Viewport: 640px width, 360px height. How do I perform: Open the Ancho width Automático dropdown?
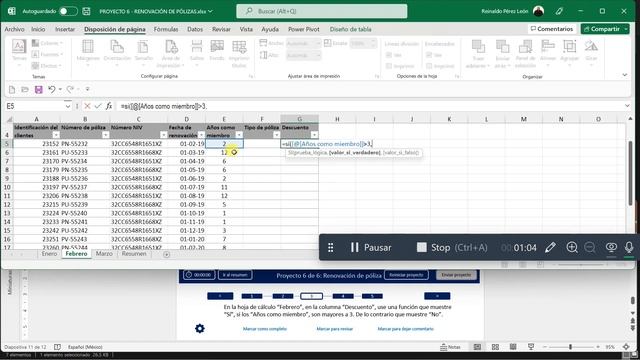click(303, 43)
